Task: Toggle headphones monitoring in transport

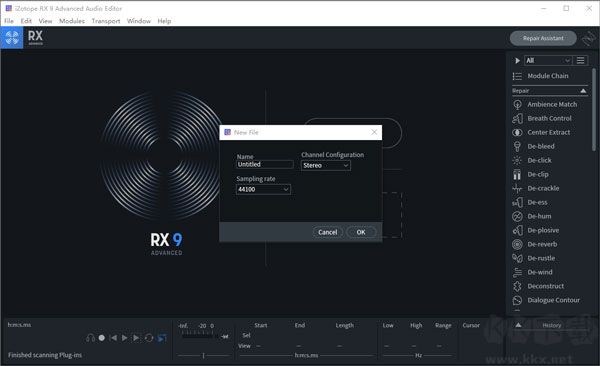Action: click(x=90, y=338)
